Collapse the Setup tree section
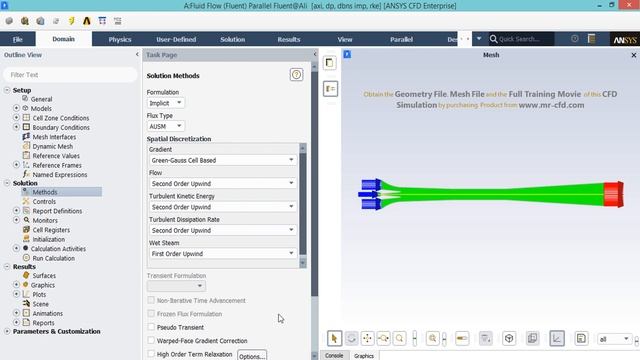The height and width of the screenshot is (360, 640). (x=7, y=90)
